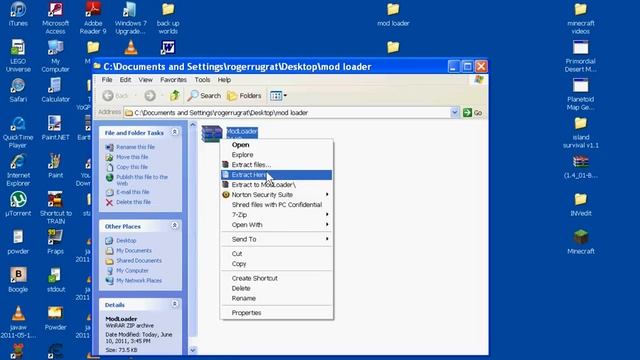Select the mod loader desktop folder
640x360 pixels.
click(393, 14)
